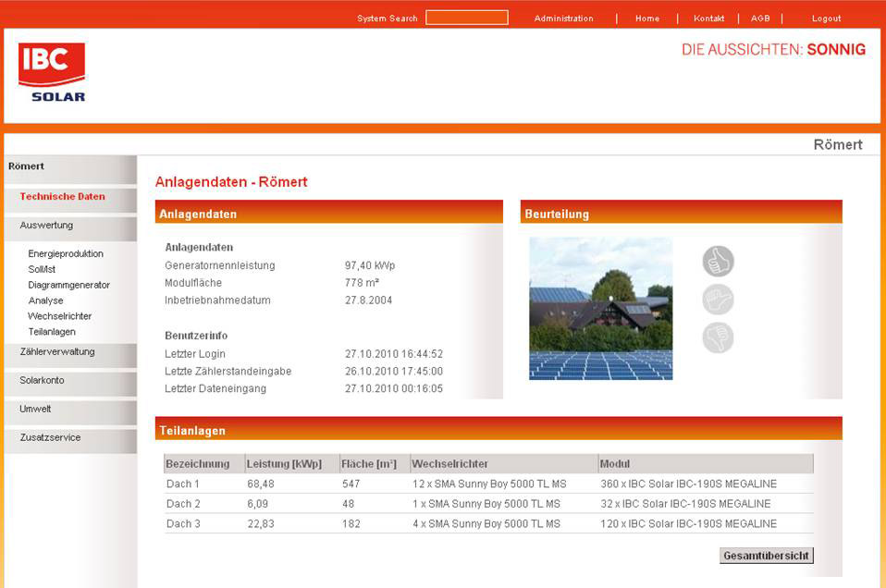Click the Anlagendaten - Römert heading
Screen dimensions: 886x588
[x=231, y=182]
